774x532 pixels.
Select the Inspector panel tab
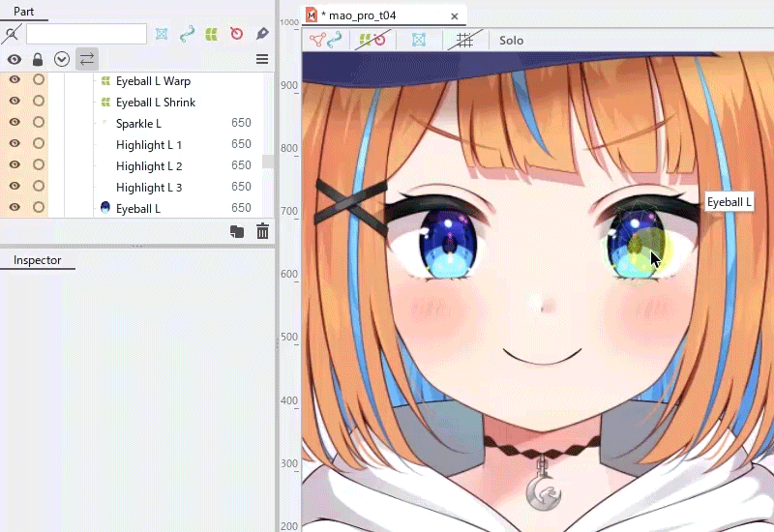38,260
